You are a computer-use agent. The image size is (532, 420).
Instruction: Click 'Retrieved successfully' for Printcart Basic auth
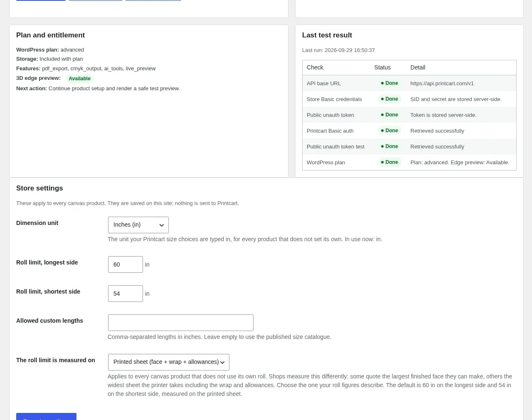[437, 131]
